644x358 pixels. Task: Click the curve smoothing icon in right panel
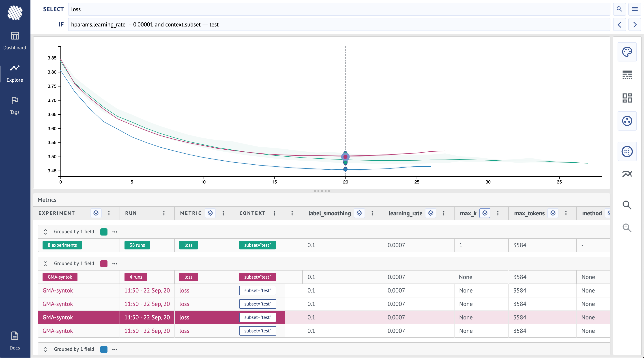click(x=627, y=174)
